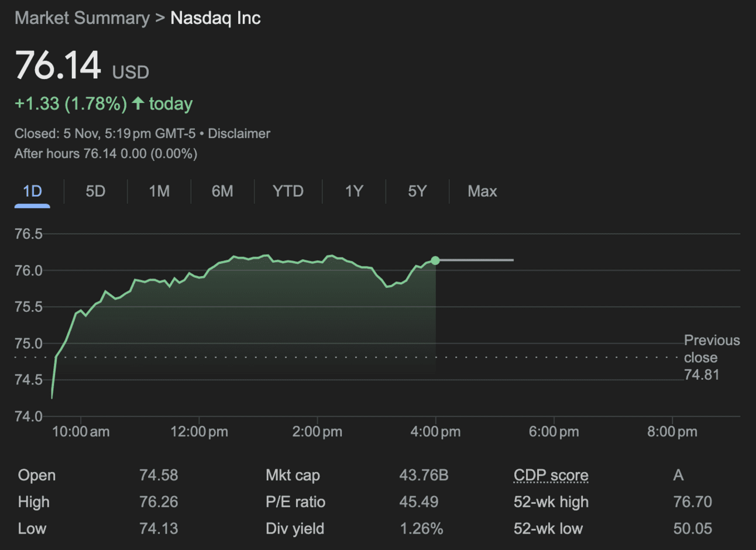This screenshot has height=550, width=756.
Task: Click the P/E ratio label
Action: 295,502
